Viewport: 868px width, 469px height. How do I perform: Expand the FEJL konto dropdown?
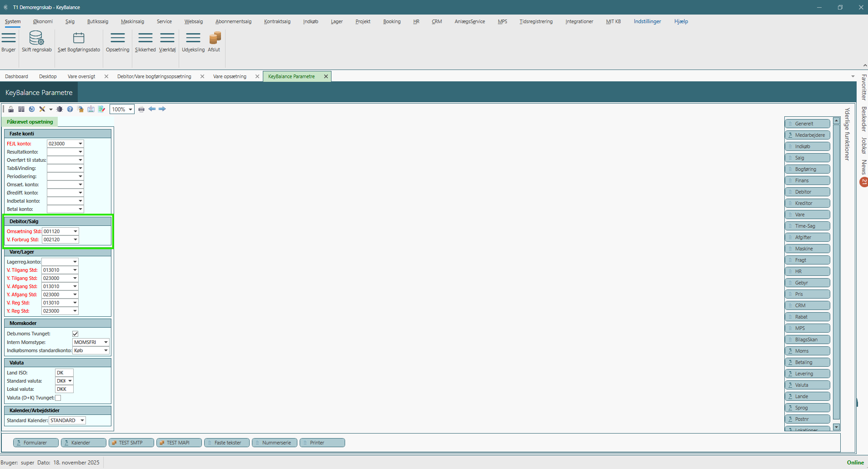pyautogui.click(x=80, y=144)
